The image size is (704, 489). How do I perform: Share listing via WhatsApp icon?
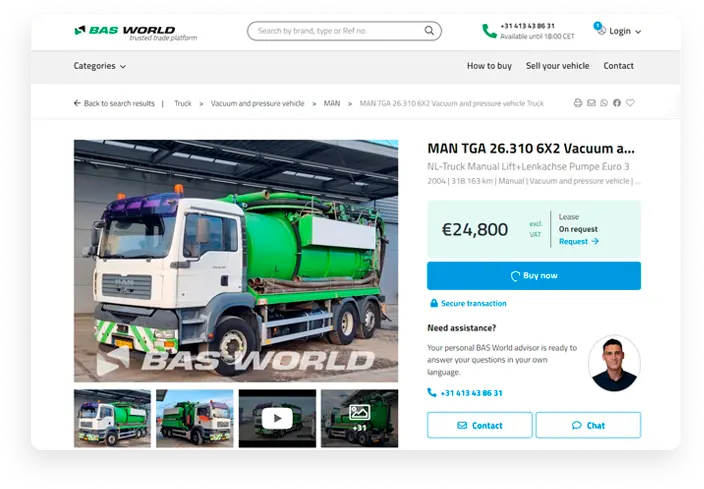click(604, 103)
